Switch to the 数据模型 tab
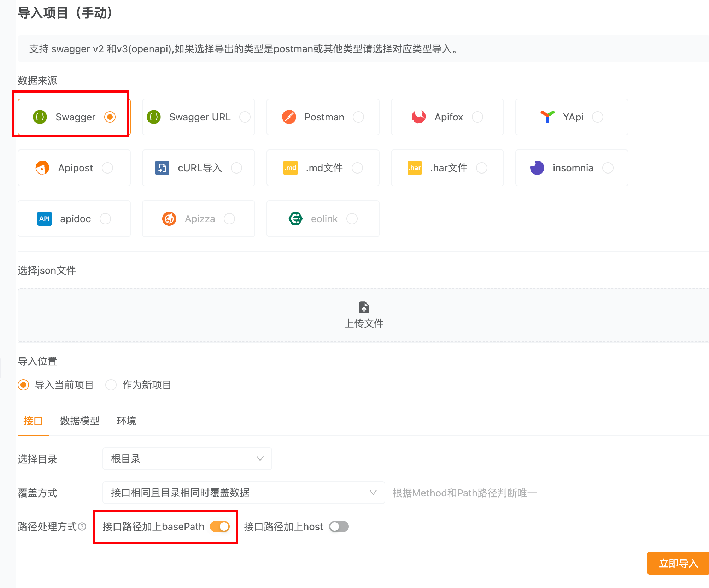Image resolution: width=709 pixels, height=588 pixels. coord(80,421)
